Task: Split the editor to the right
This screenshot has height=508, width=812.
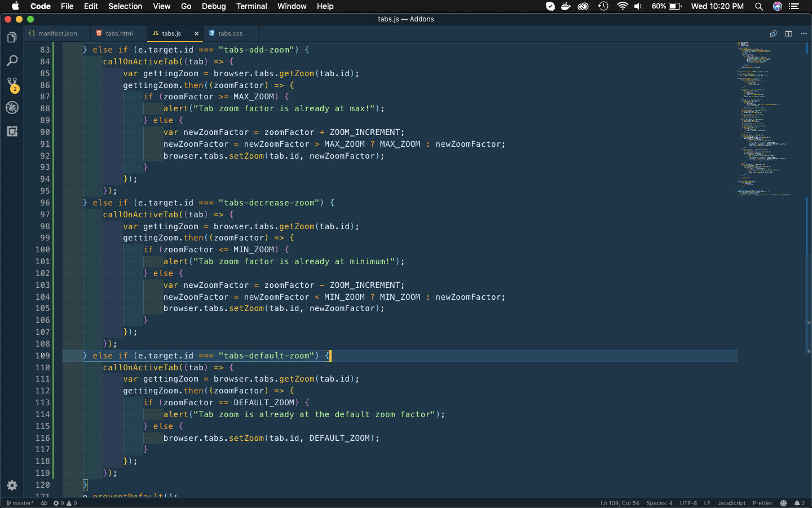Action: point(788,33)
